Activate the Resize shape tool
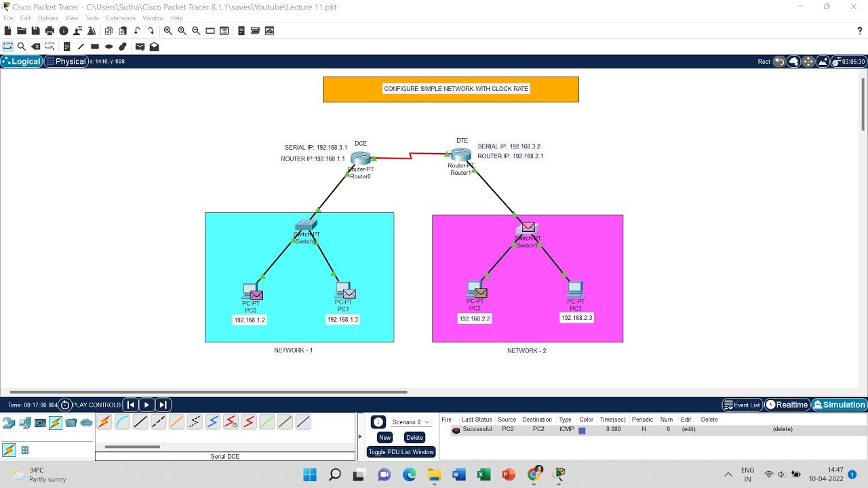This screenshot has width=868, height=488. click(50, 47)
